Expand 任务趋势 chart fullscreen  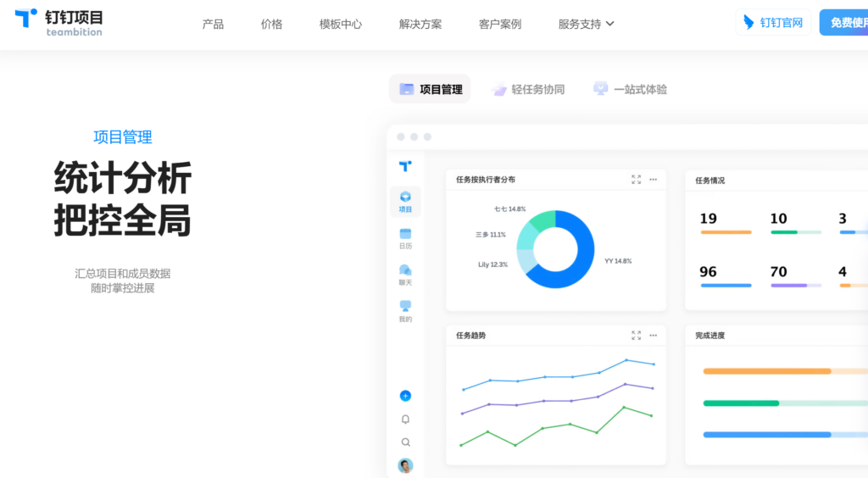636,336
